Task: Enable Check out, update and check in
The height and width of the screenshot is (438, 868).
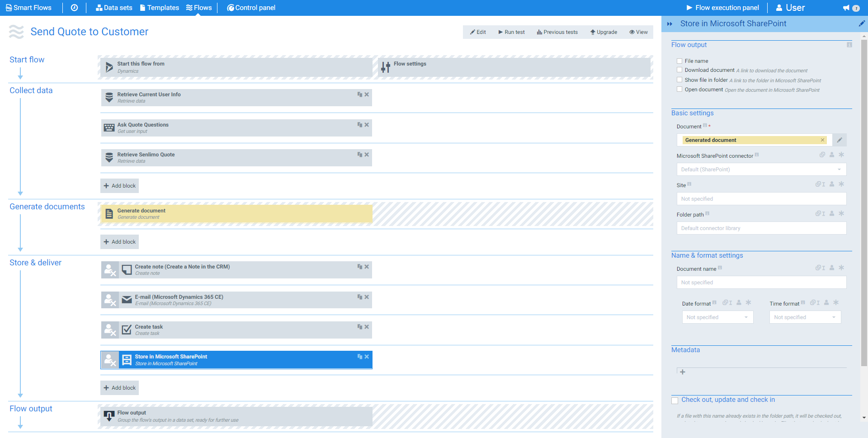Action: [675, 400]
